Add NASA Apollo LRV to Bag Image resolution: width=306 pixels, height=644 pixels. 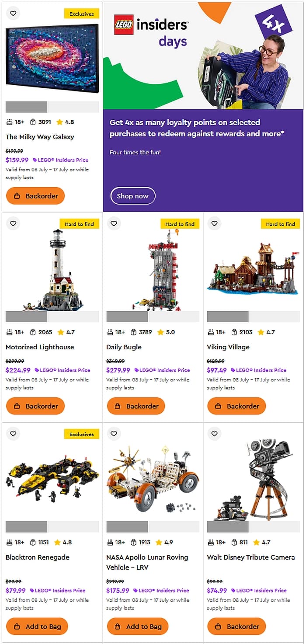click(x=138, y=627)
